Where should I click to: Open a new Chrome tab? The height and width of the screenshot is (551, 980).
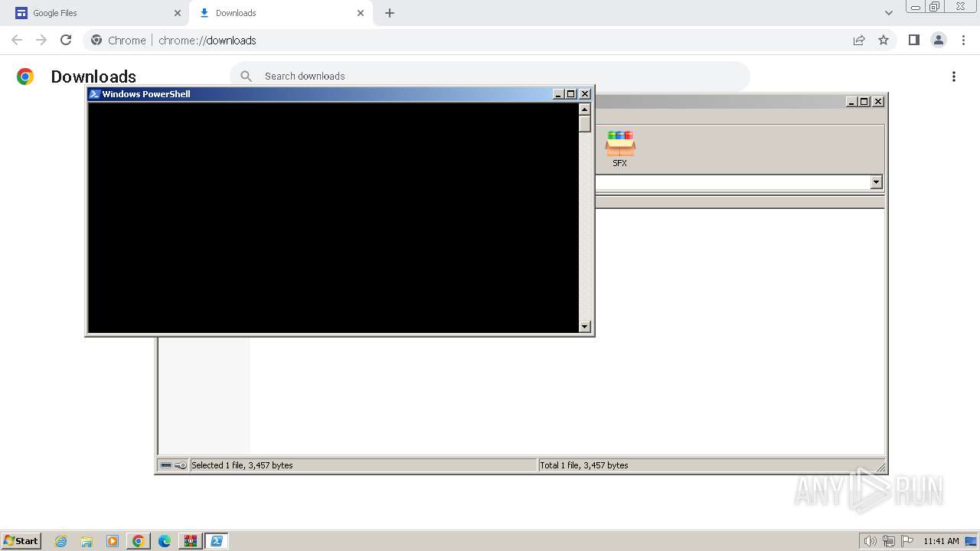(390, 13)
